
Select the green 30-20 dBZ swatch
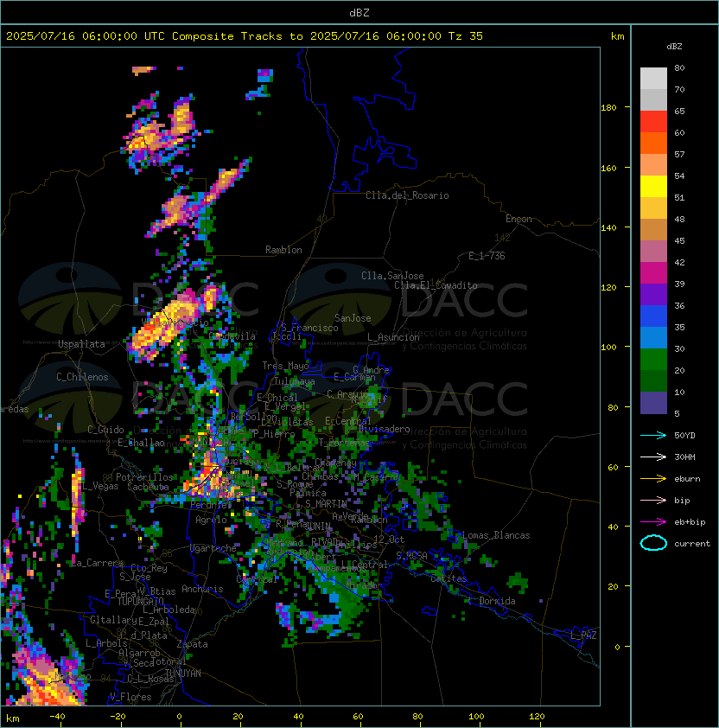click(x=653, y=360)
